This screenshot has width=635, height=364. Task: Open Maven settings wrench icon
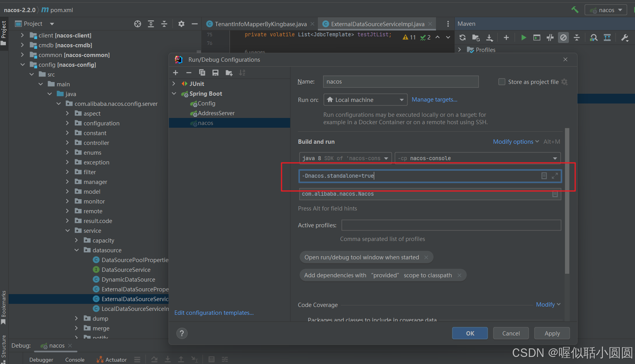[x=624, y=37]
